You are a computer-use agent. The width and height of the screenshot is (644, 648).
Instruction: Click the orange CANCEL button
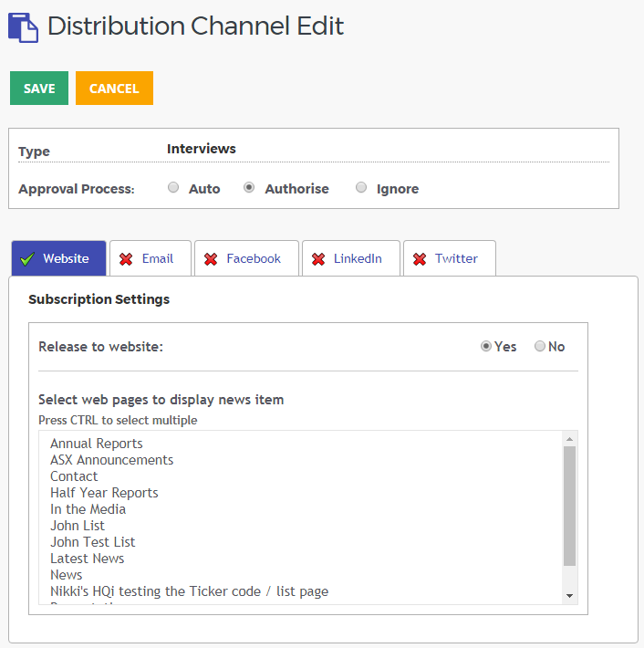point(114,88)
